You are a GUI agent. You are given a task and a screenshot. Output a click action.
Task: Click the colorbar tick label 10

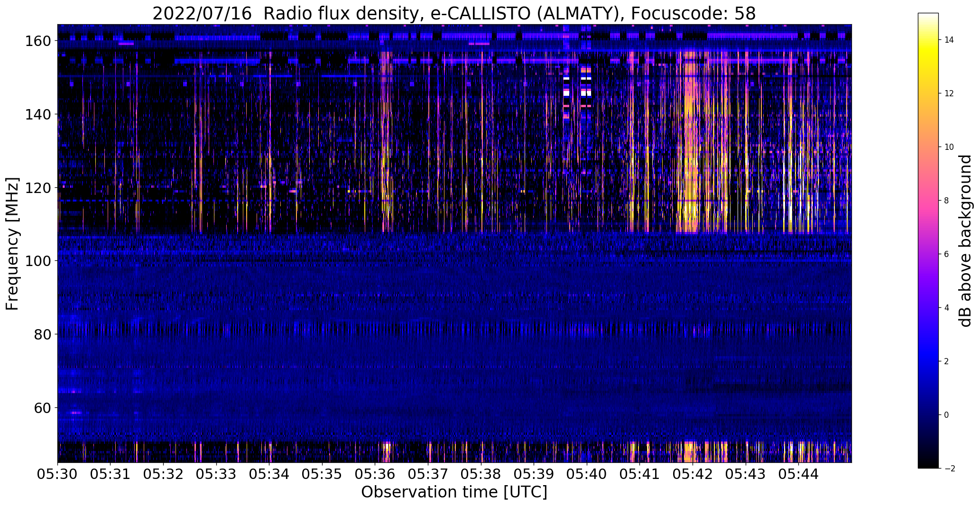point(949,147)
